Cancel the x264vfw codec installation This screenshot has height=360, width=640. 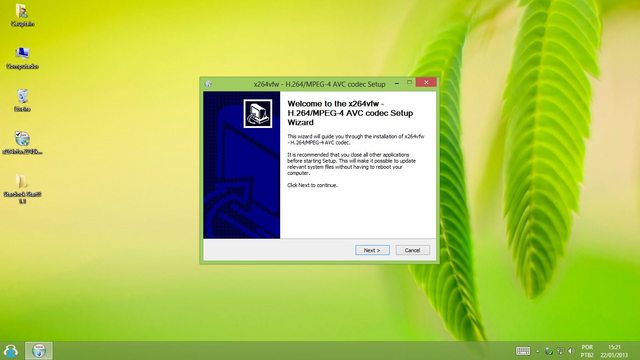pos(412,250)
